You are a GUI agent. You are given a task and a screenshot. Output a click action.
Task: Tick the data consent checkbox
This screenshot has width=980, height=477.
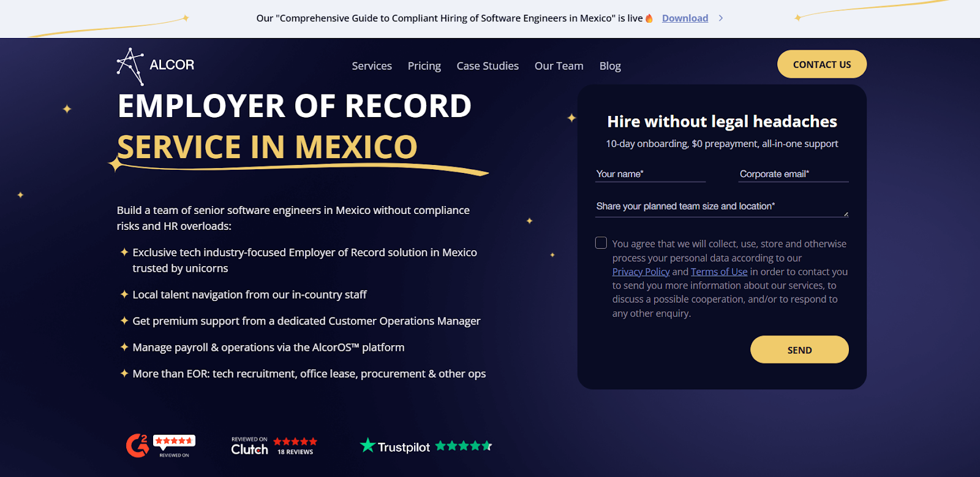tap(601, 243)
